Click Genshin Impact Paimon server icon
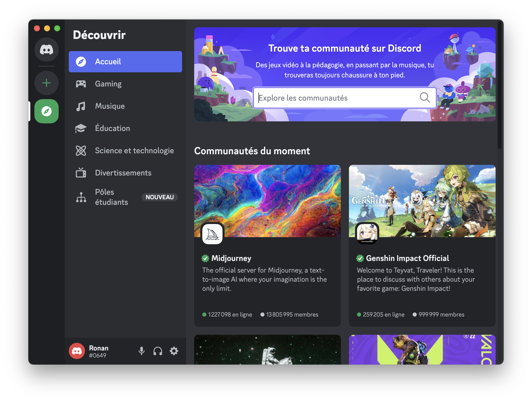532x402 pixels. click(x=367, y=234)
